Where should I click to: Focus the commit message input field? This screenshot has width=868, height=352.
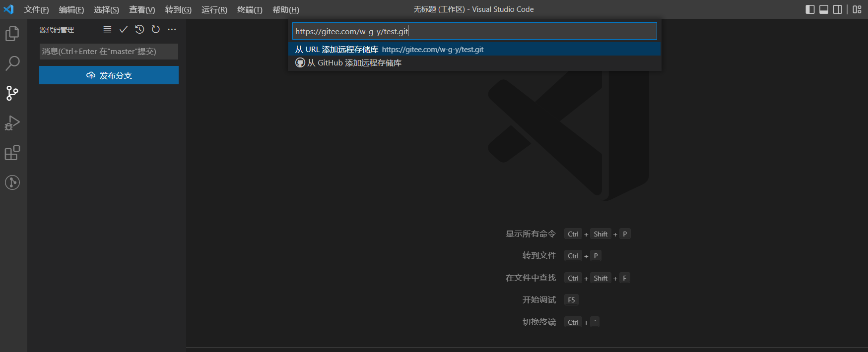(109, 52)
